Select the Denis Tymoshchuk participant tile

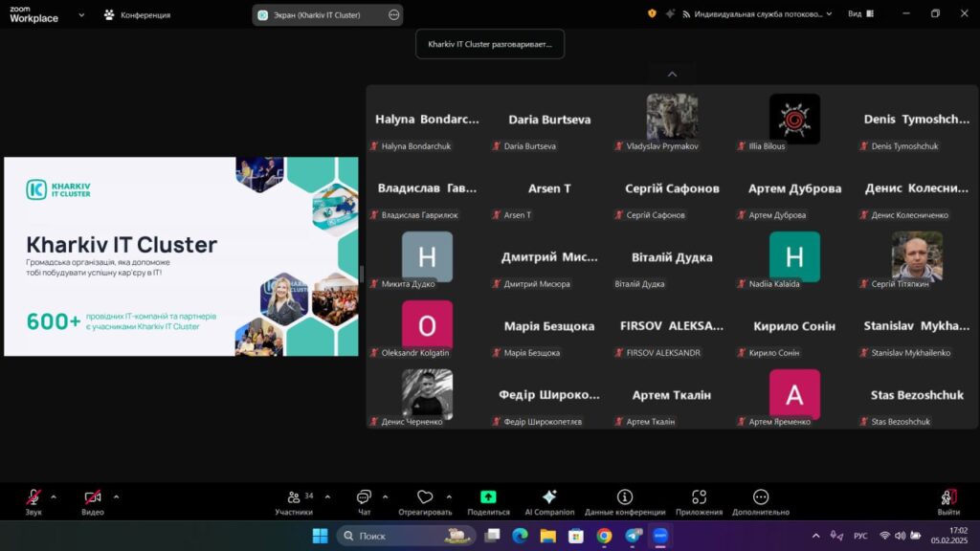917,119
